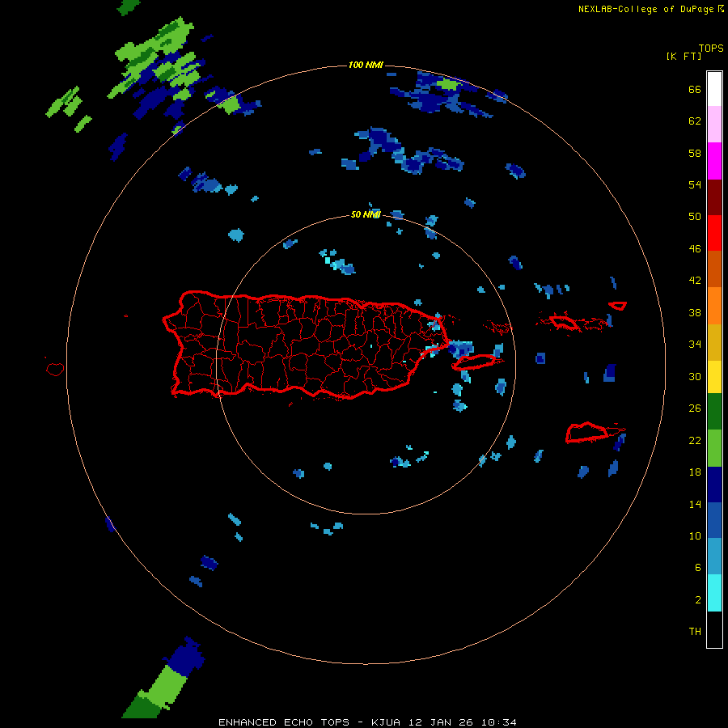Click the 100 NMI range ring label
728x728 pixels.
point(366,65)
